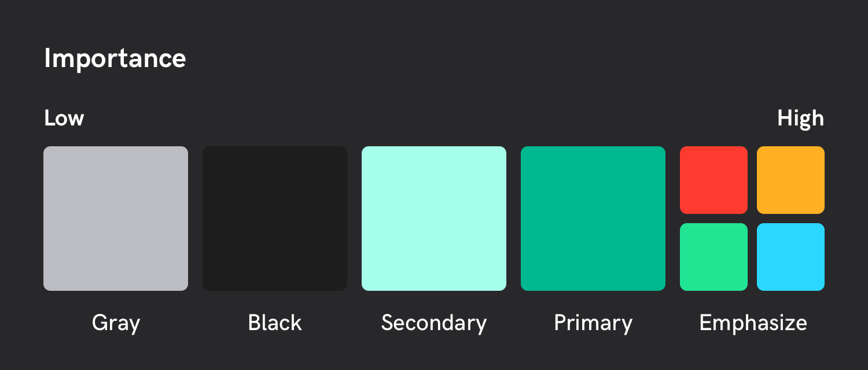The height and width of the screenshot is (370, 868).
Task: Click the Primary text label
Action: pos(593,323)
